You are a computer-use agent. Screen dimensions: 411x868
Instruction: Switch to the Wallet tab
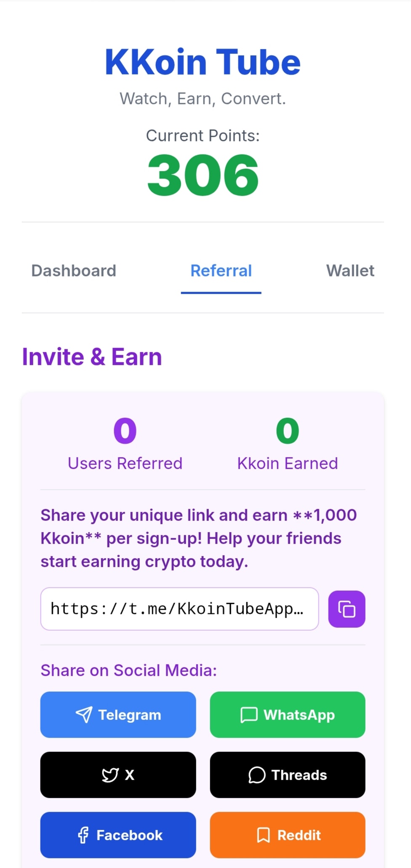pos(350,271)
